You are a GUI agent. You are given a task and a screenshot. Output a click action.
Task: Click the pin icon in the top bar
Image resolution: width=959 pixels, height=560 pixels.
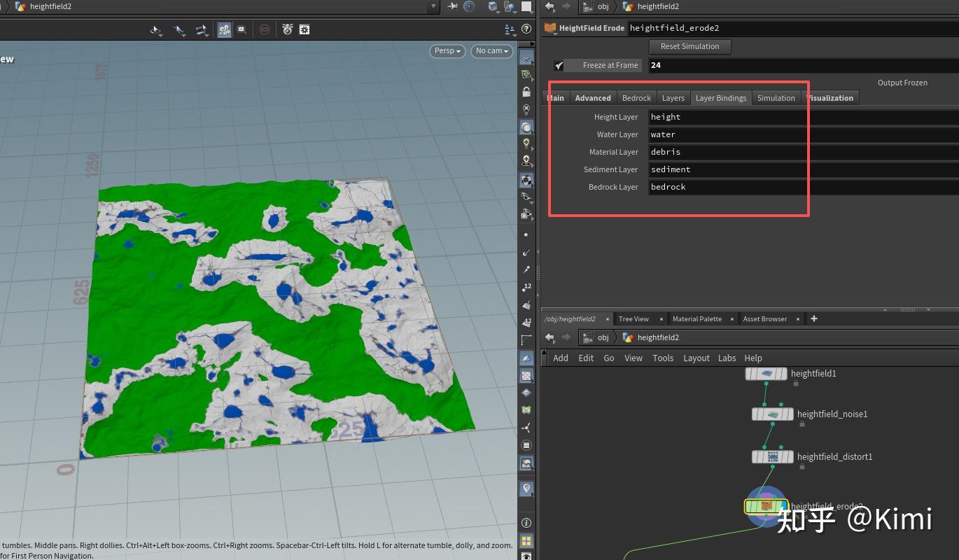(x=453, y=6)
